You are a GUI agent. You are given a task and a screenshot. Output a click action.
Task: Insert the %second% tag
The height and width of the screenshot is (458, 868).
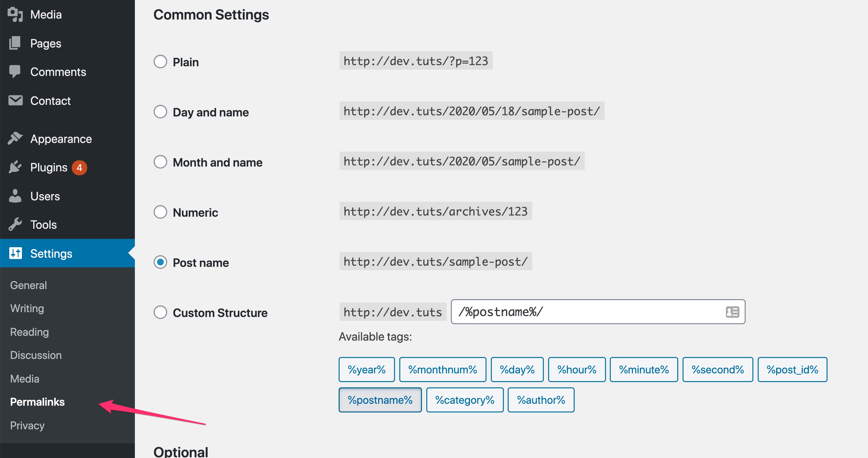click(x=718, y=370)
